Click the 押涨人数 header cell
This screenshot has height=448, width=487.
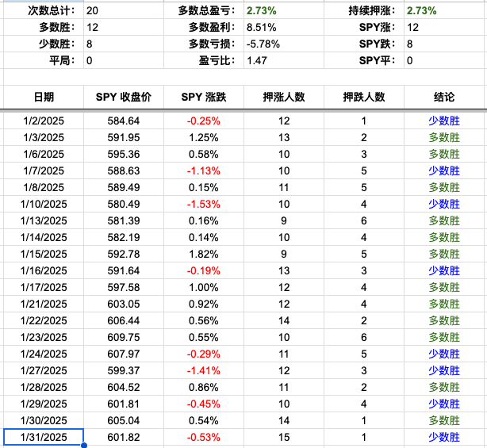(284, 97)
